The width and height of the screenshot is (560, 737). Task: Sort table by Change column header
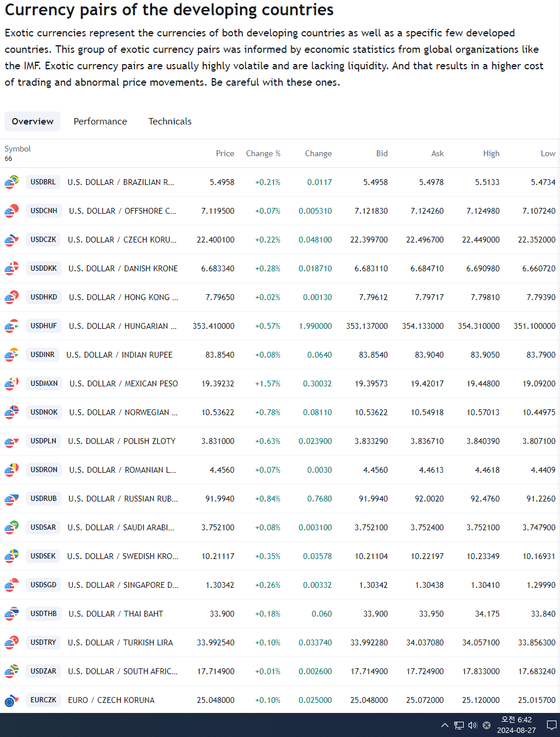318,153
